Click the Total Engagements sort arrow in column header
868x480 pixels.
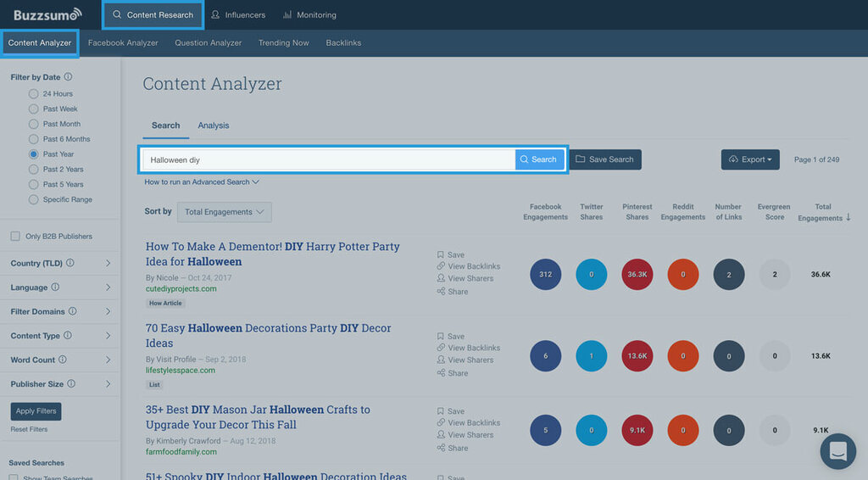(849, 218)
